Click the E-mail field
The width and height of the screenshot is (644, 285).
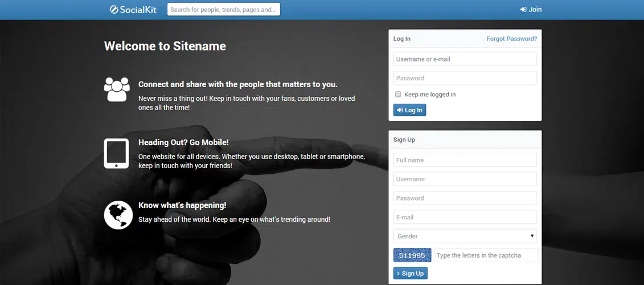coord(465,217)
